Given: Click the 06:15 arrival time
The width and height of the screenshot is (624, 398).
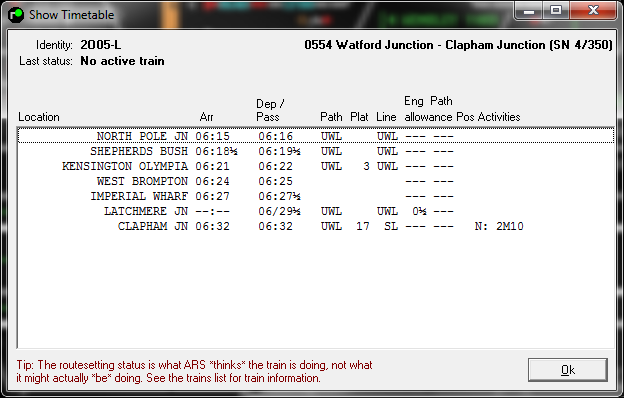Looking at the screenshot, I should (x=213, y=136).
